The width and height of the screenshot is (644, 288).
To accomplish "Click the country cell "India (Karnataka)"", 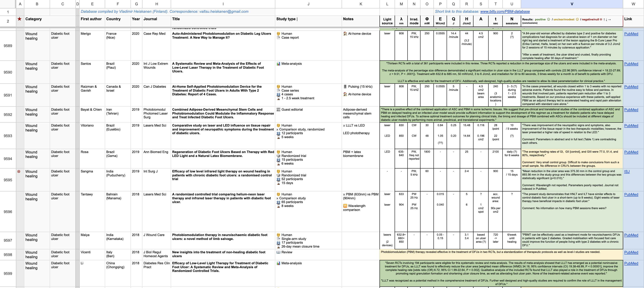I will 118,240.
